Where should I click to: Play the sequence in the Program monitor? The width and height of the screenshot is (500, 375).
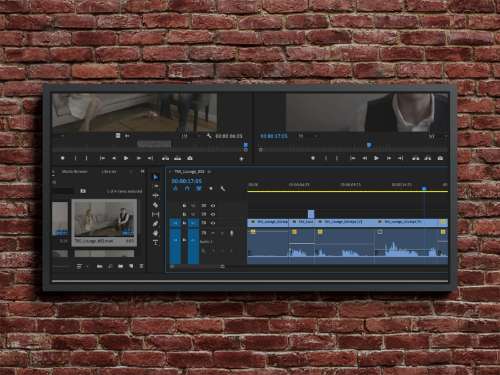click(376, 158)
